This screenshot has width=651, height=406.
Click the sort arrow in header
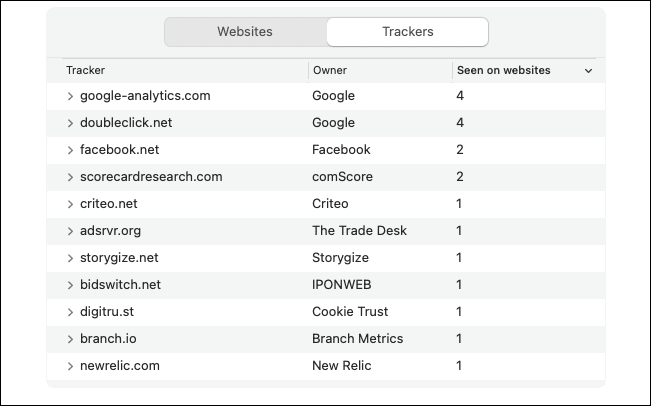pyautogui.click(x=588, y=71)
